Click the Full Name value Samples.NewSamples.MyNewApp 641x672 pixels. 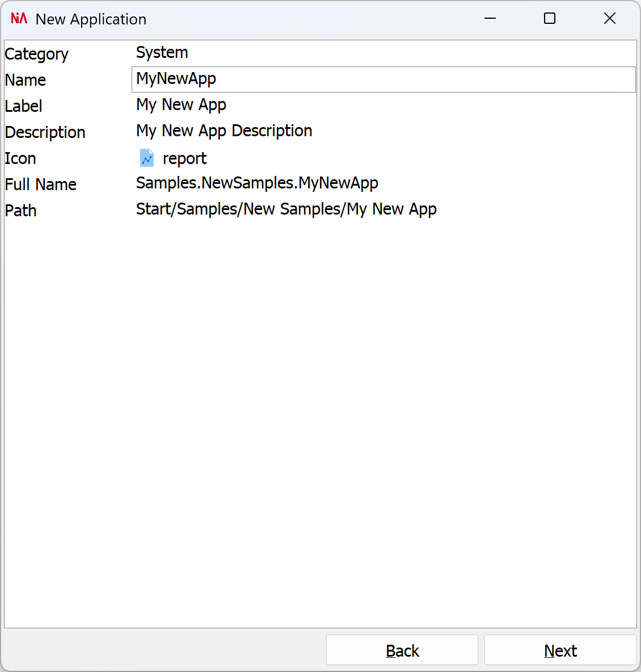tap(257, 183)
